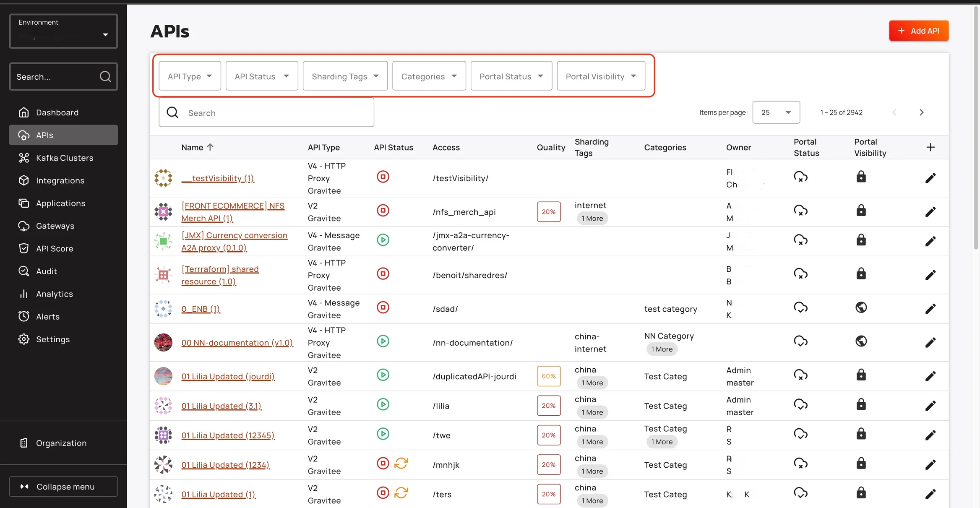Click the Collapse menu button
Image resolution: width=980 pixels, height=508 pixels.
tap(63, 487)
